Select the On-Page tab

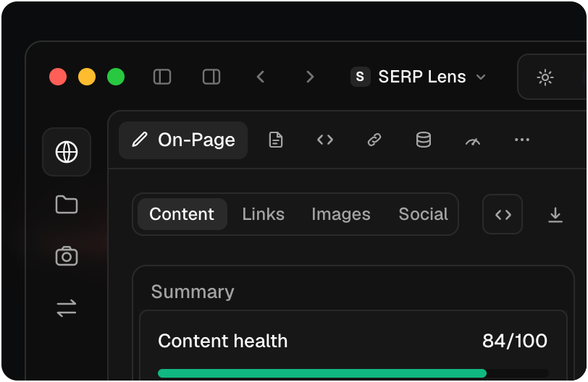183,140
